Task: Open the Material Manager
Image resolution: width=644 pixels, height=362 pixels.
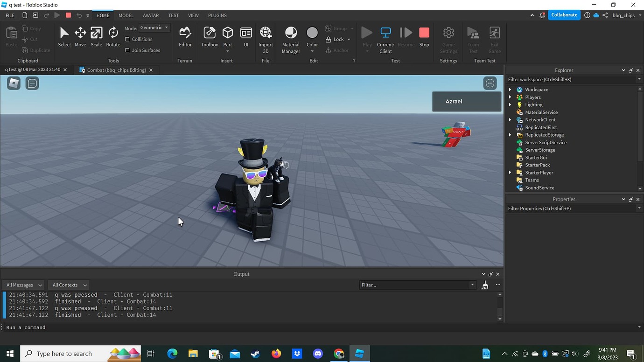Action: click(290, 37)
